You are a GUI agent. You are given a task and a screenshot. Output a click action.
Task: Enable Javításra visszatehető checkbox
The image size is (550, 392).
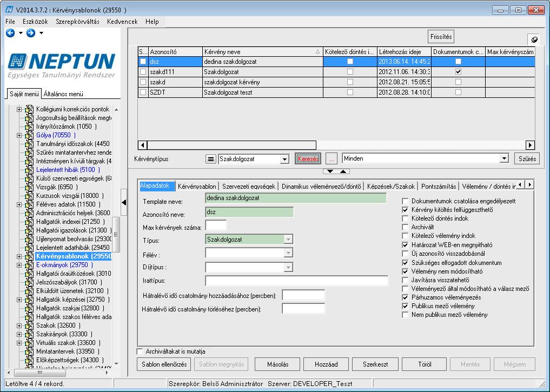405,280
